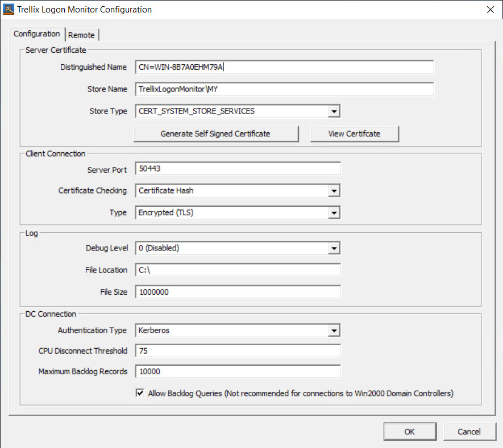
Task: Click the File Size input field
Action: click(x=238, y=292)
